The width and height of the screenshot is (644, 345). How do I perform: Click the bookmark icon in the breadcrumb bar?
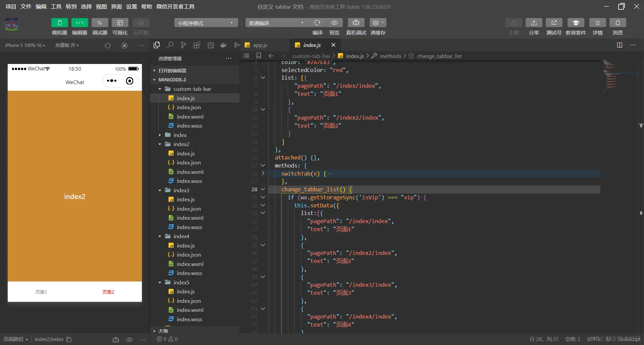click(x=259, y=56)
